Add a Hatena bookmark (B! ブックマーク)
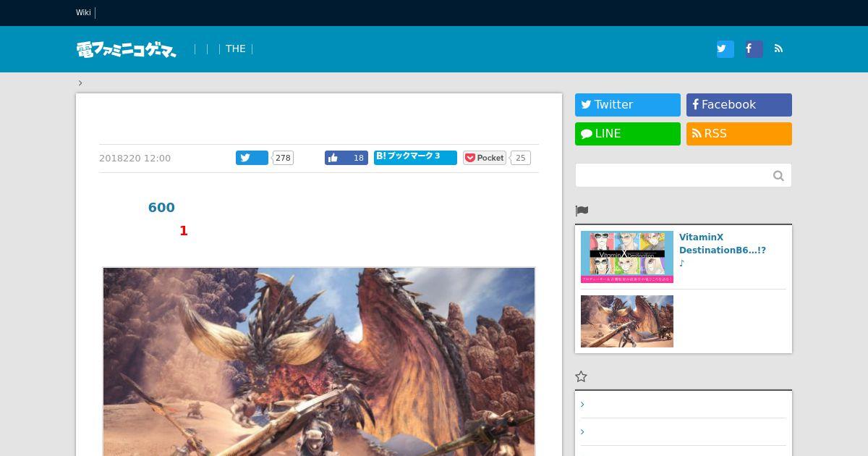The image size is (868, 456). coord(415,158)
